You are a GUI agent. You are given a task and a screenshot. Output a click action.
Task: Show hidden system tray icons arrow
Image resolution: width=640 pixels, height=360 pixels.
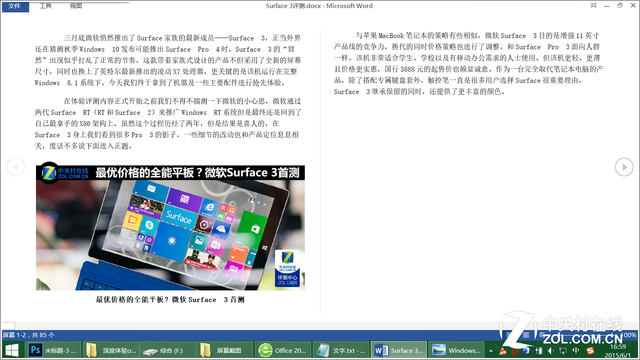[491, 351]
